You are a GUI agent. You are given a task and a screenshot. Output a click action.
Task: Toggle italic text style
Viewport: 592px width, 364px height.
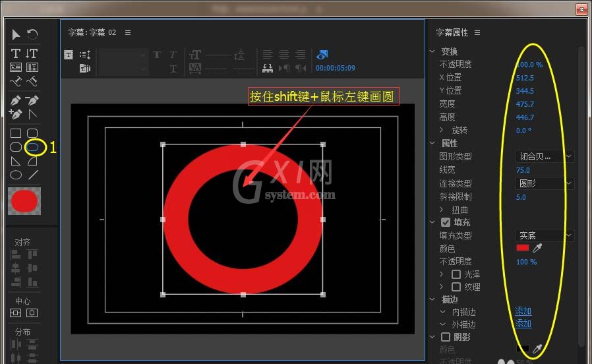point(173,55)
